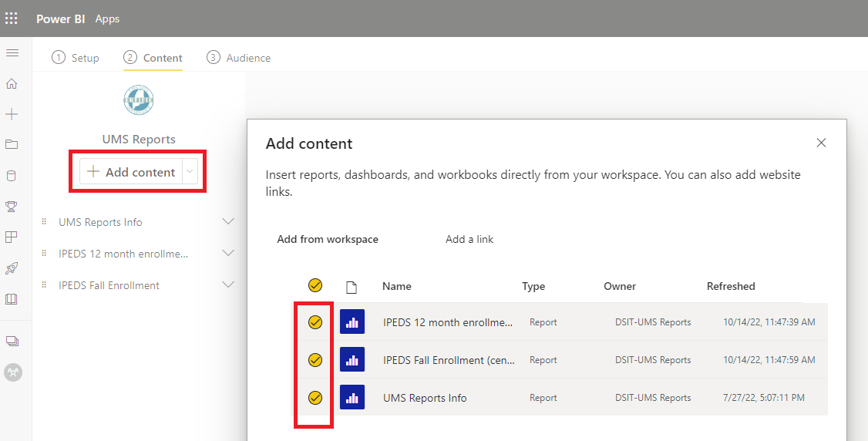This screenshot has width=868, height=441.
Task: Select UMS Reports Info name in table
Action: (425, 398)
